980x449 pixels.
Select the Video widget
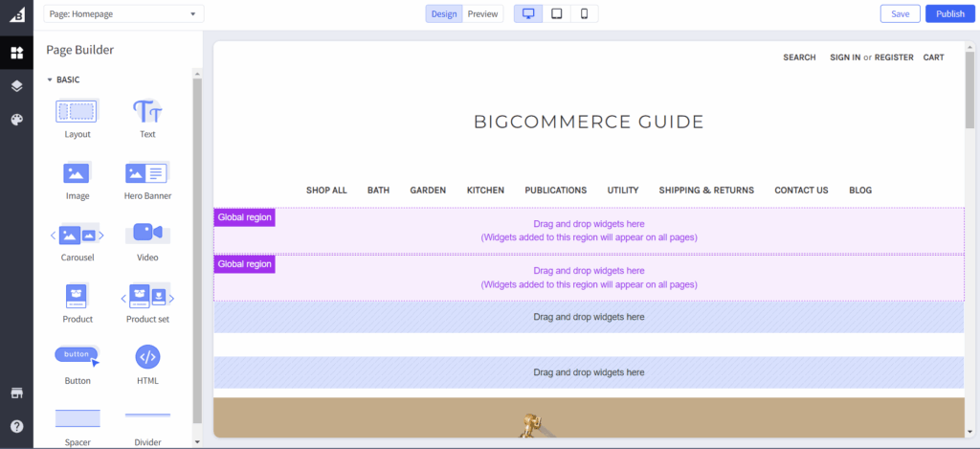(147, 242)
